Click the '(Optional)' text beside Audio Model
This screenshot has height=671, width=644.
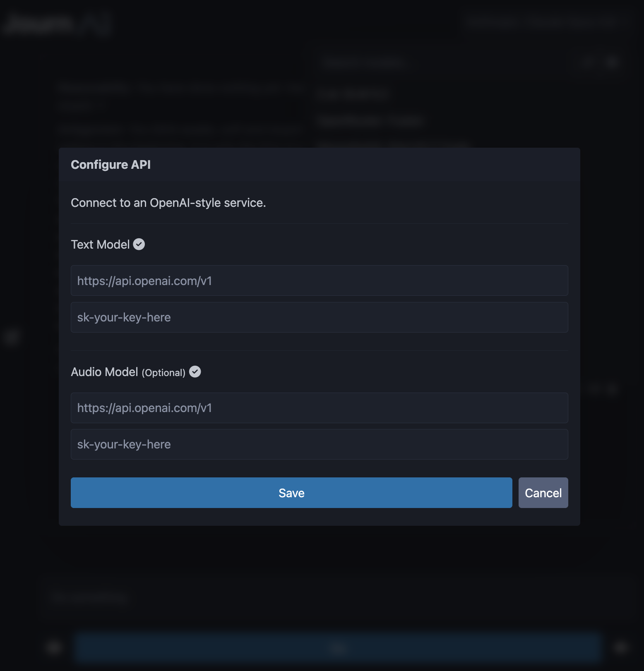(x=163, y=373)
